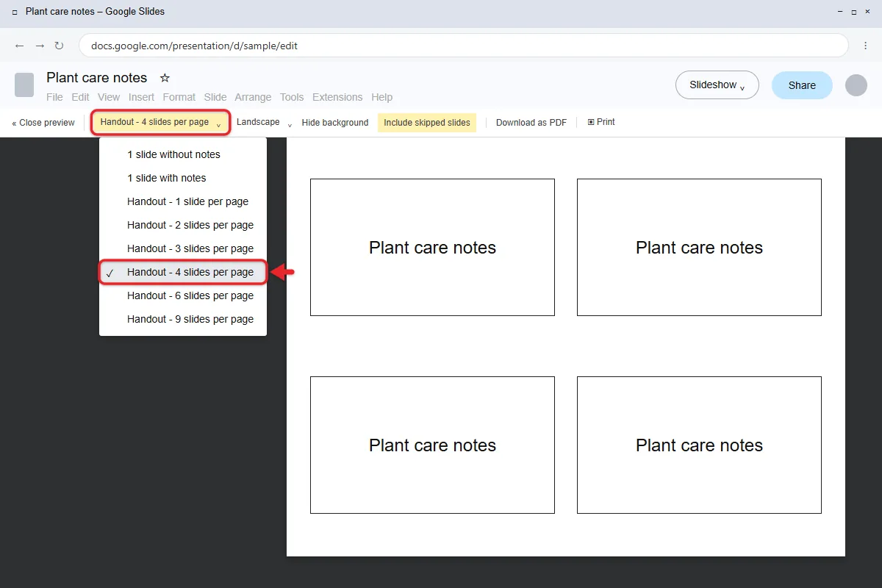
Task: Minimize the browser window
Action: point(840,12)
